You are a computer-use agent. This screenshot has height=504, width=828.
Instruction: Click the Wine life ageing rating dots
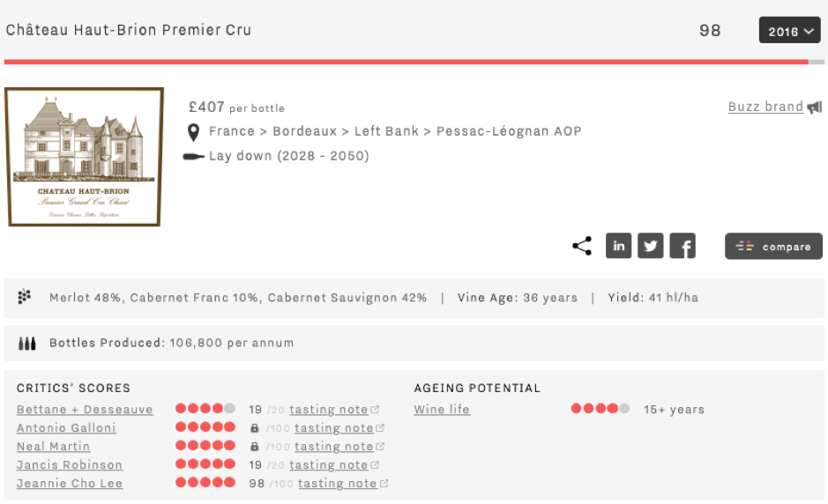click(600, 409)
